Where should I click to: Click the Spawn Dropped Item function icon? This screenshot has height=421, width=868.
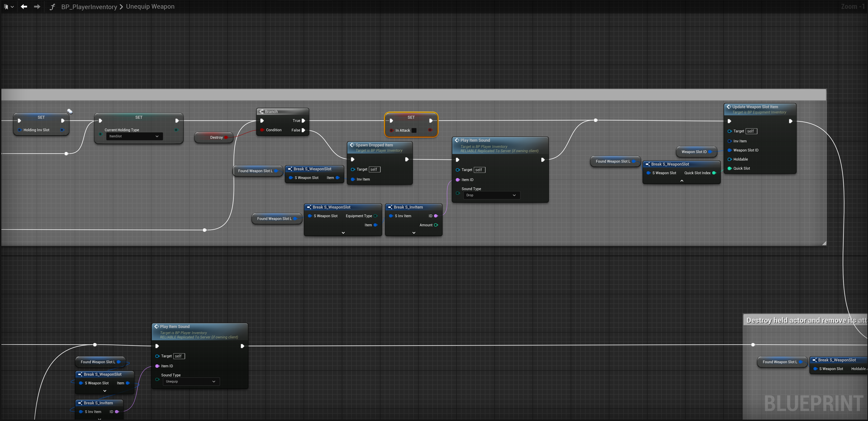click(x=352, y=145)
